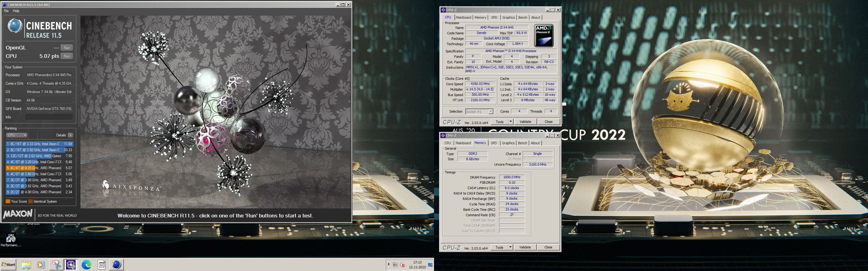The height and width of the screenshot is (271, 868).
Task: Click Close button in lower CPU-Z
Action: point(548,248)
